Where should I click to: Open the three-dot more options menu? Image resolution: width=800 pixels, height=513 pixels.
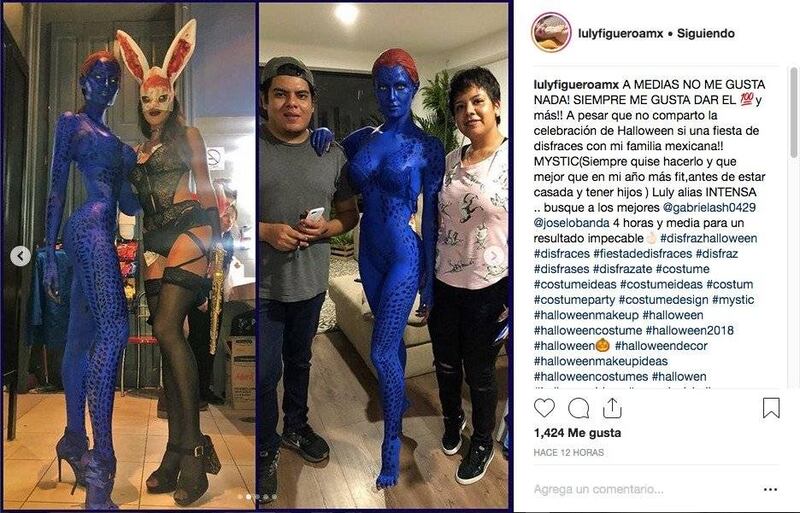pos(770,490)
